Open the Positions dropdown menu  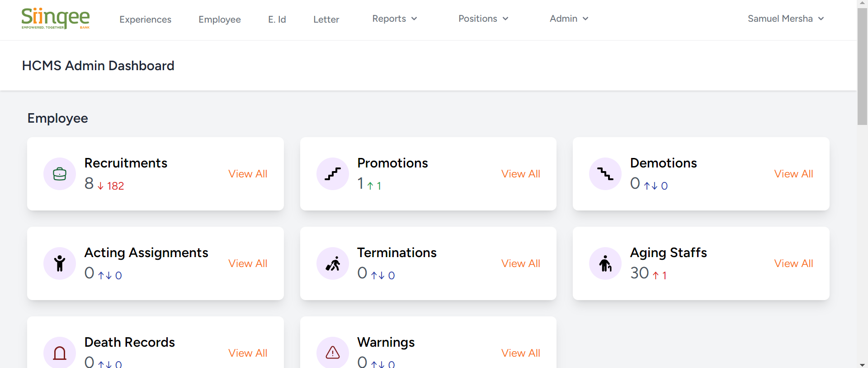click(x=483, y=19)
